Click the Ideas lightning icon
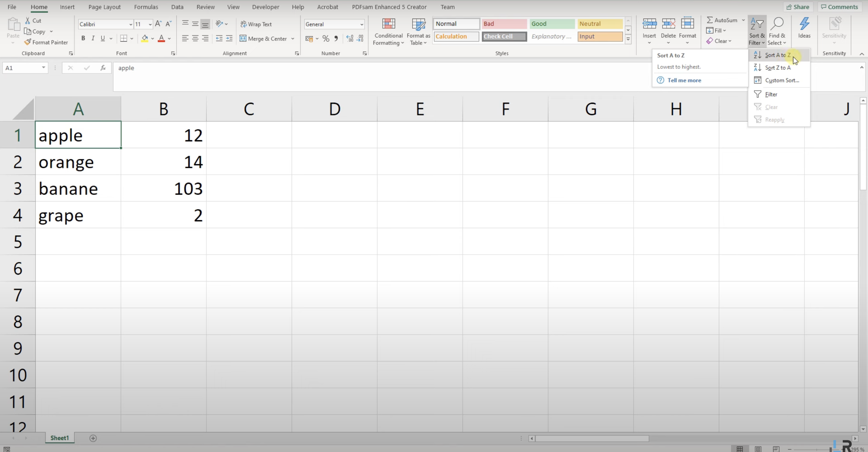The width and height of the screenshot is (868, 452). (x=804, y=24)
